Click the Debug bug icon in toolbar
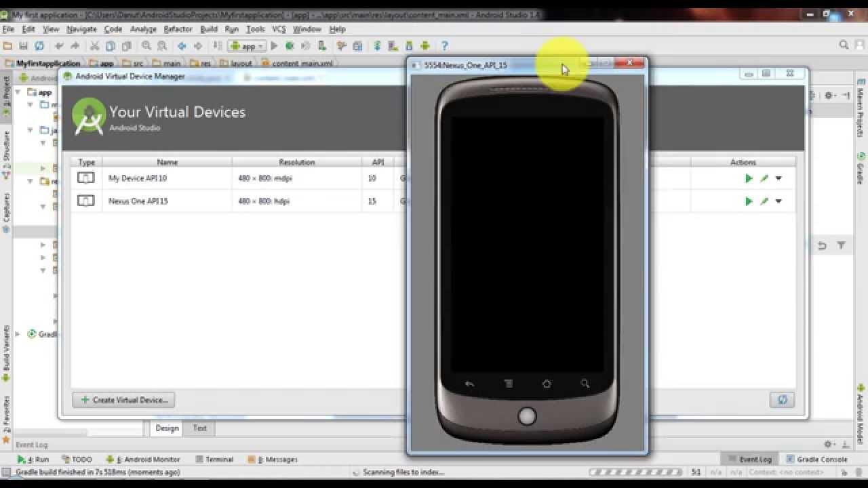This screenshot has height=488, width=868. tap(290, 46)
